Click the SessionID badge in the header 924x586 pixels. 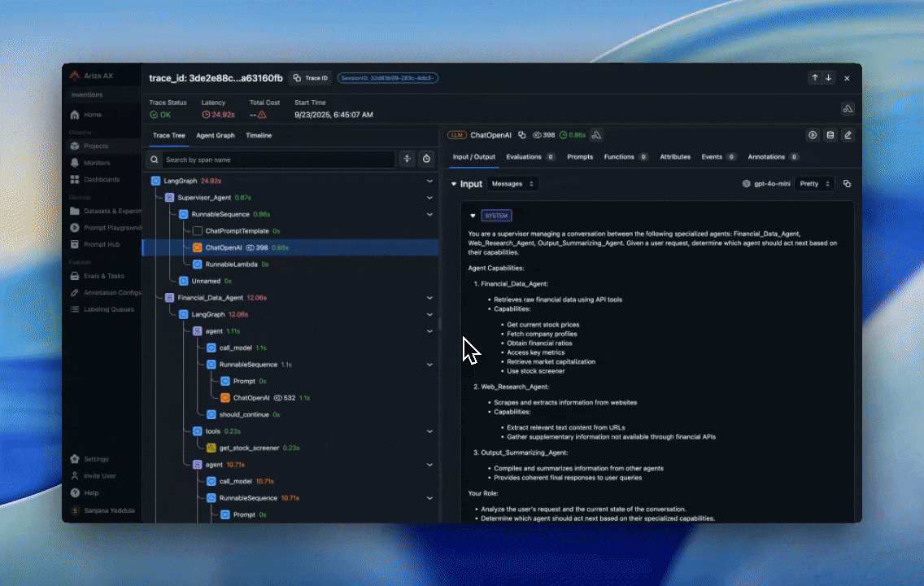point(388,77)
